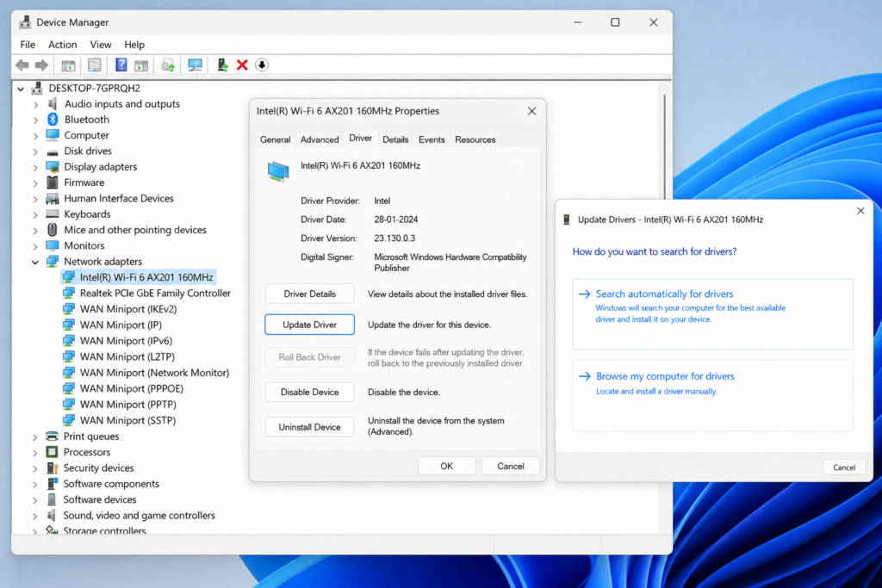
Task: Click Cancel in the Update Drivers window
Action: pos(844,467)
